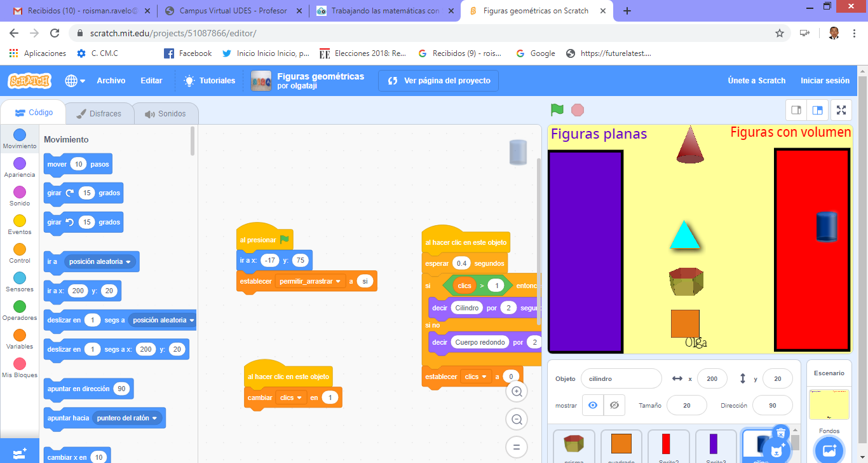Click 'Ver página del proyecto' button
Viewport: 868px width, 463px height.
coord(438,81)
